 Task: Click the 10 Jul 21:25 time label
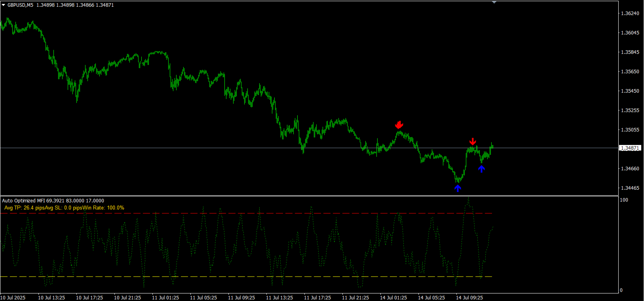[x=127, y=298]
